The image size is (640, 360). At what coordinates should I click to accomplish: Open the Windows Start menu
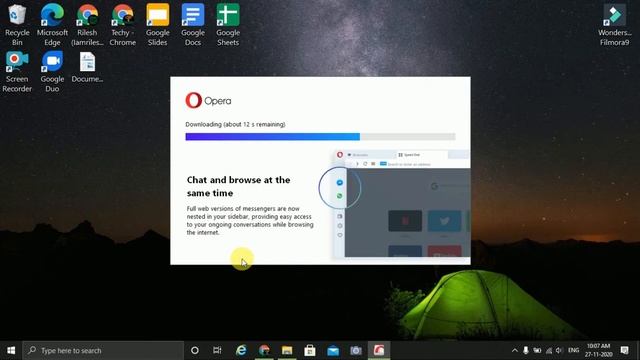pos(11,350)
